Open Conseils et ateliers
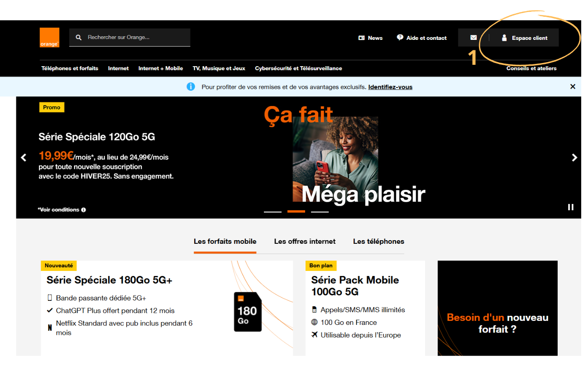The height and width of the screenshot is (377, 588). pos(531,68)
